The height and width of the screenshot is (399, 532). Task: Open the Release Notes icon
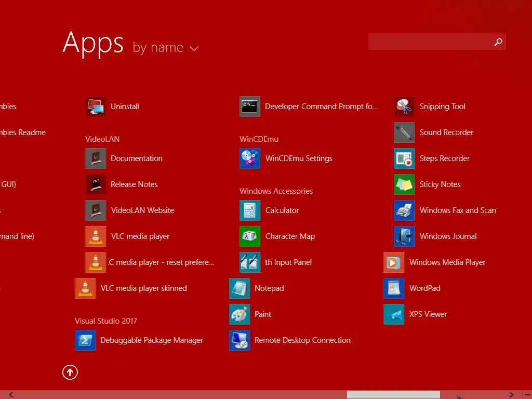point(96,184)
